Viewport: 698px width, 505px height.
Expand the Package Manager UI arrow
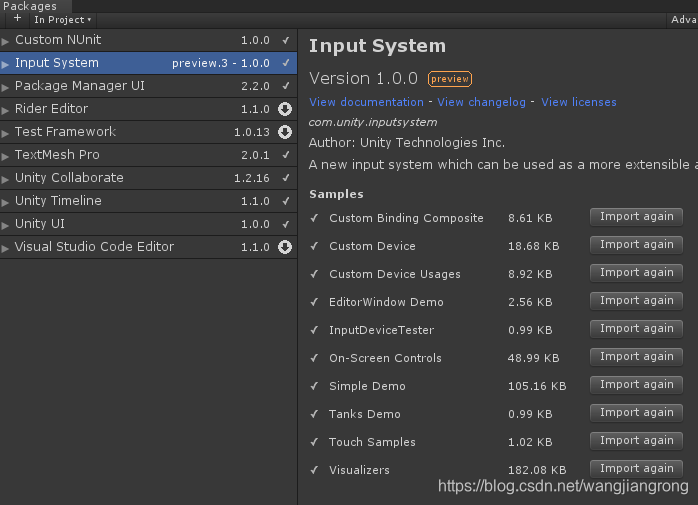point(5,87)
